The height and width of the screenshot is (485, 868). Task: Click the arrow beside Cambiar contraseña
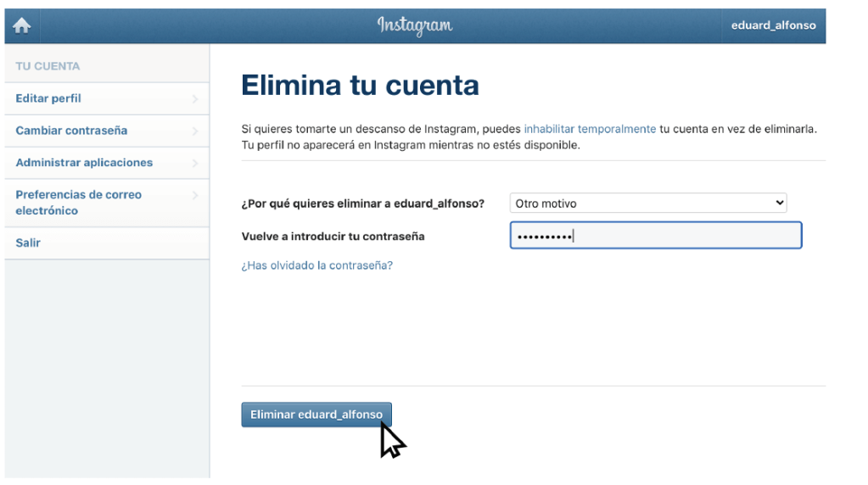pyautogui.click(x=196, y=131)
